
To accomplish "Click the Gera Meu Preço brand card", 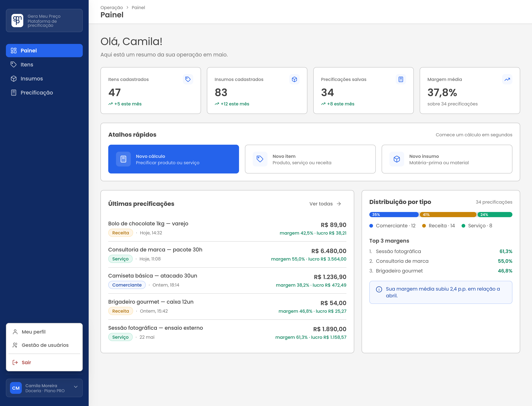I will point(44,21).
